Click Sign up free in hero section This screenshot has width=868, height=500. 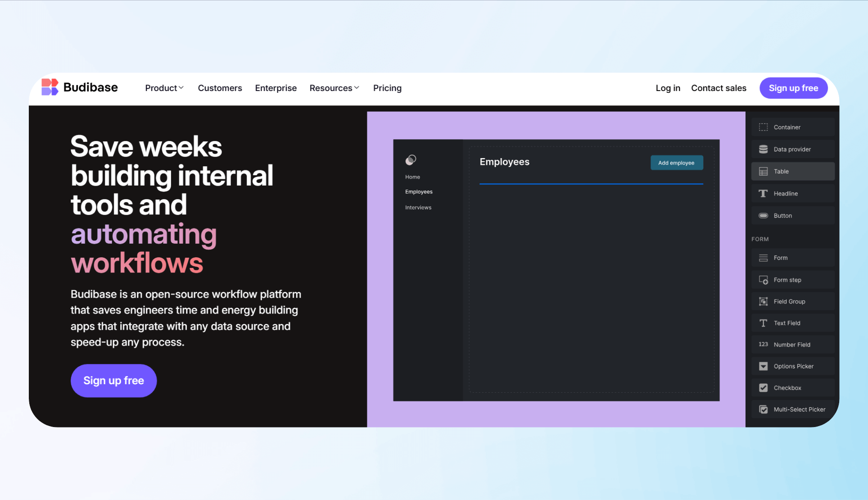click(113, 381)
